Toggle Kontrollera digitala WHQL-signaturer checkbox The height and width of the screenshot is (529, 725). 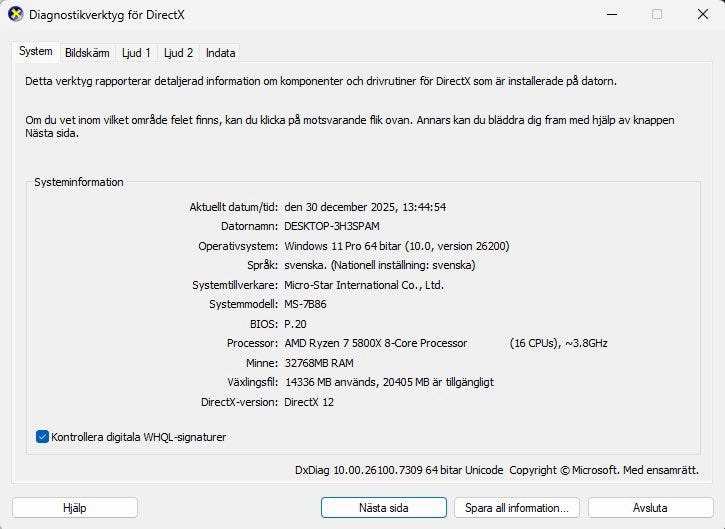[x=42, y=437]
